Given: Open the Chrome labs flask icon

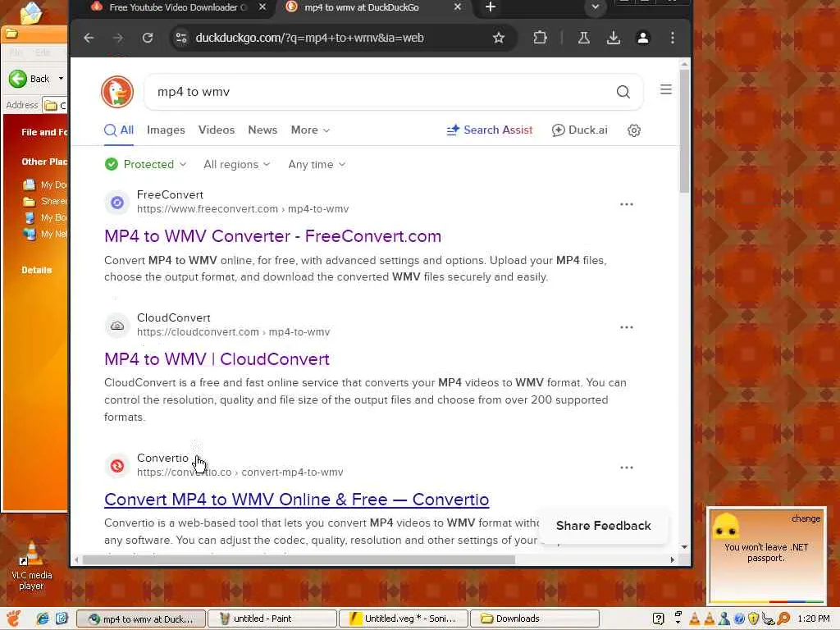Looking at the screenshot, I should 584,38.
